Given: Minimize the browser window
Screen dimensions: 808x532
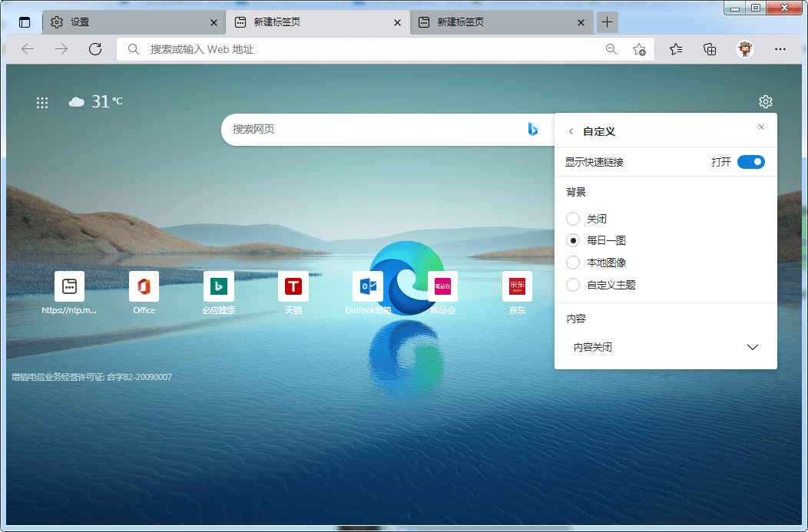Looking at the screenshot, I should [x=735, y=8].
